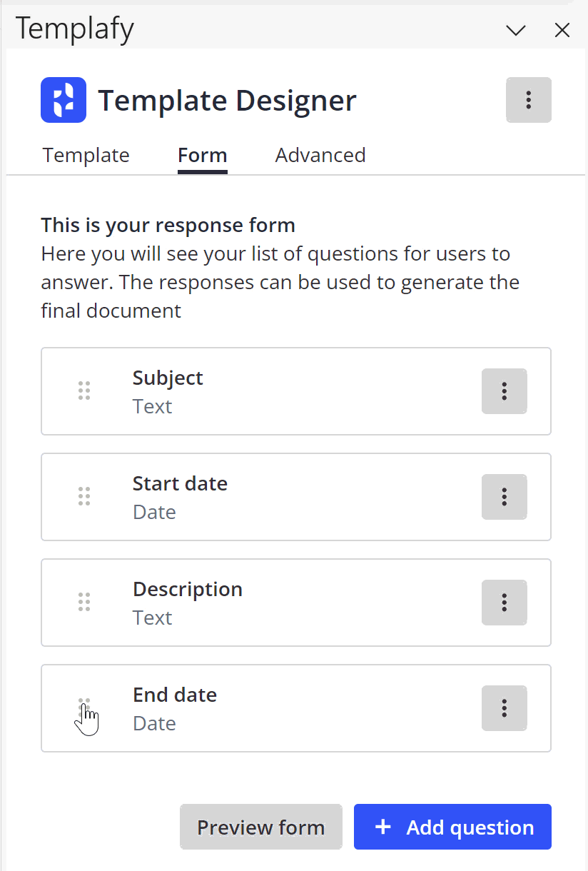
Task: Open the Start date question options menu
Action: pyautogui.click(x=505, y=497)
